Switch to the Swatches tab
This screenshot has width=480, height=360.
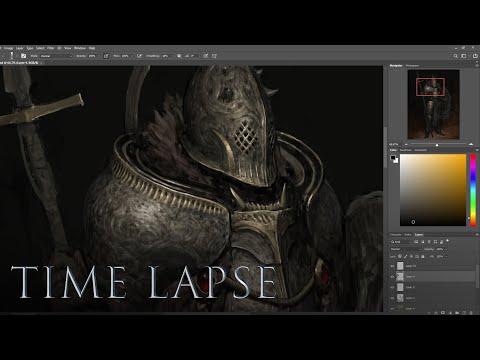[406, 150]
